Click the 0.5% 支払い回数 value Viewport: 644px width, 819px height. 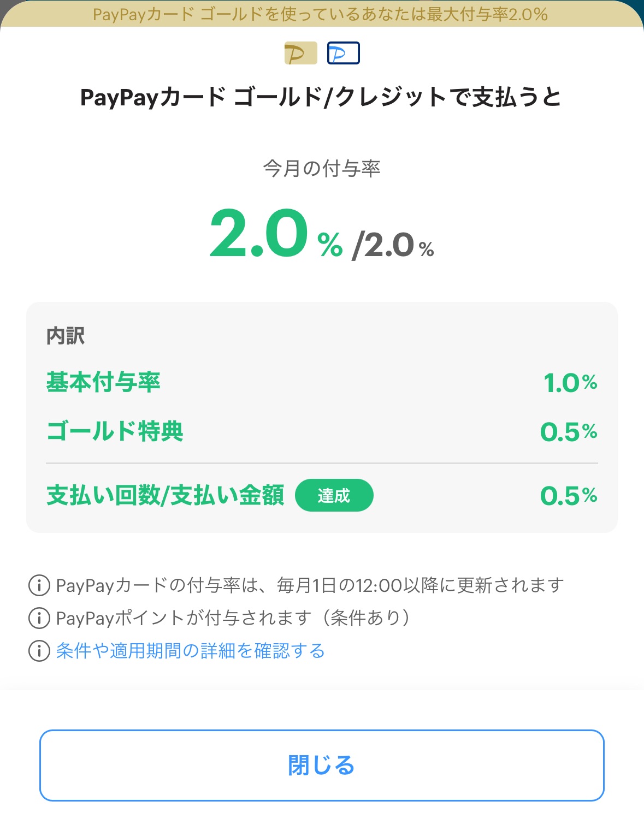click(568, 496)
